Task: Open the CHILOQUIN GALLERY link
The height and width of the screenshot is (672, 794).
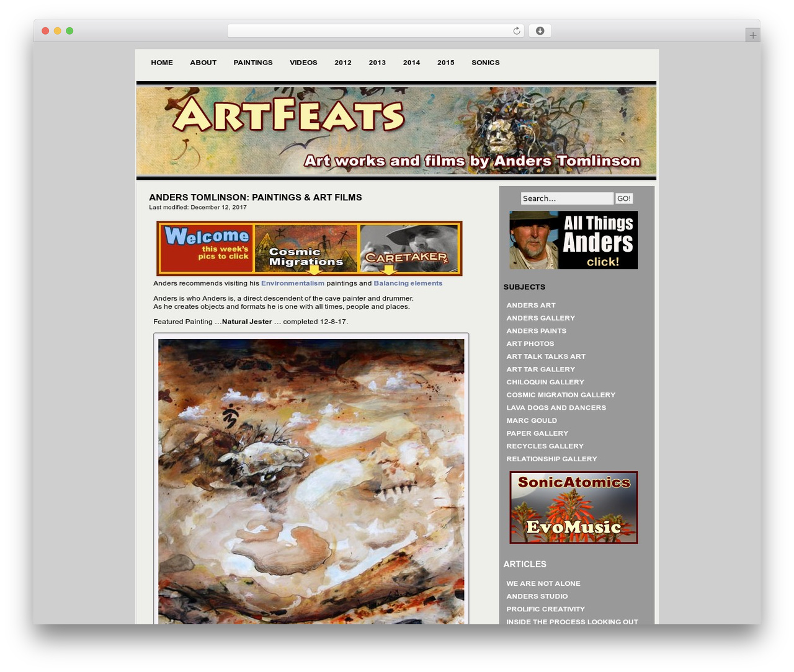Action: tap(545, 382)
